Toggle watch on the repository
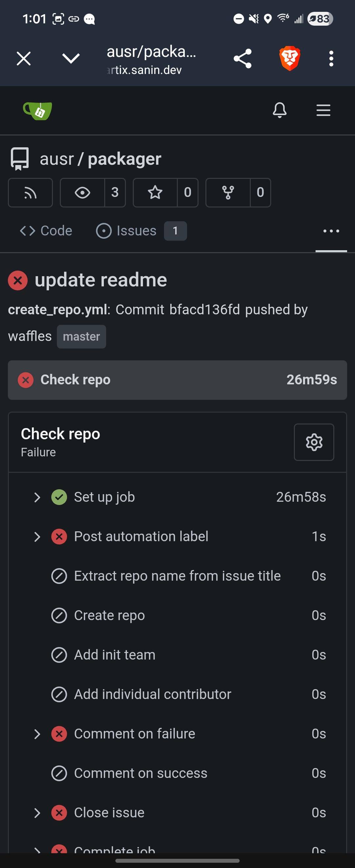The height and width of the screenshot is (868, 355). click(x=83, y=193)
